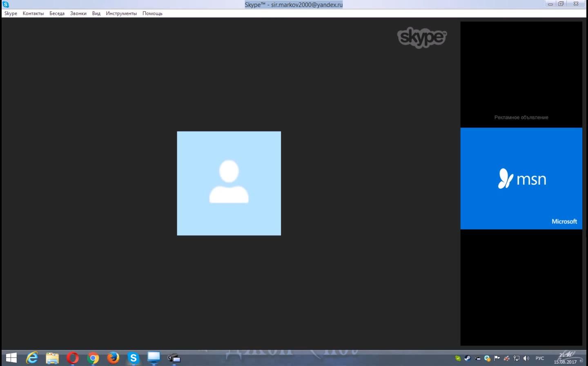The height and width of the screenshot is (366, 588).
Task: Launch Internet Explorer from the taskbar
Action: coord(32,358)
